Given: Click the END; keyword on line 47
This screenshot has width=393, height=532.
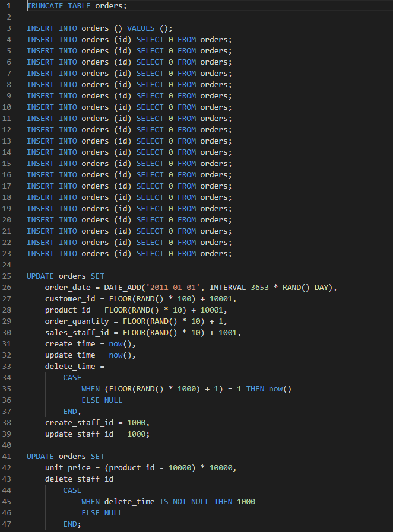Looking at the screenshot, I should 72,524.
